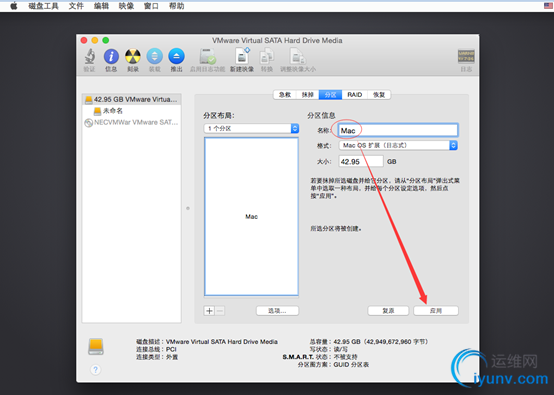Screen dimensions: 554x395
Task: Open the partition layout dropdown (1 个分区)
Action: (x=251, y=128)
